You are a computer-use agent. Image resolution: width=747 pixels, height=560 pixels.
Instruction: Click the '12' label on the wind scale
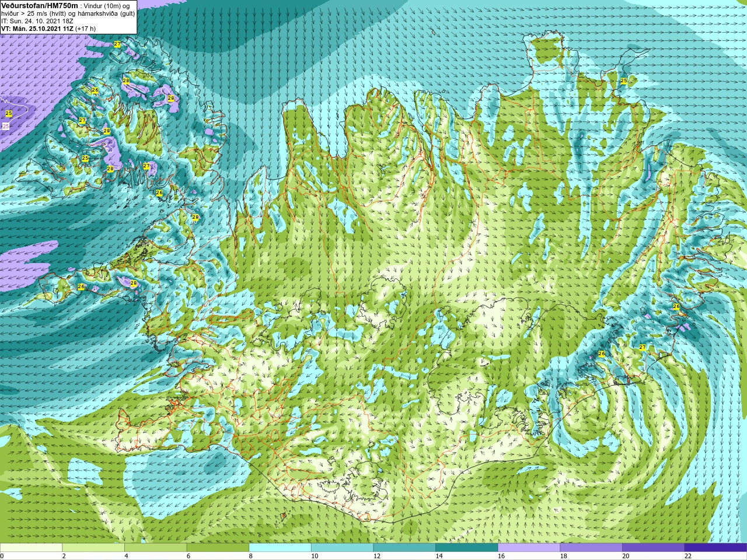click(377, 556)
